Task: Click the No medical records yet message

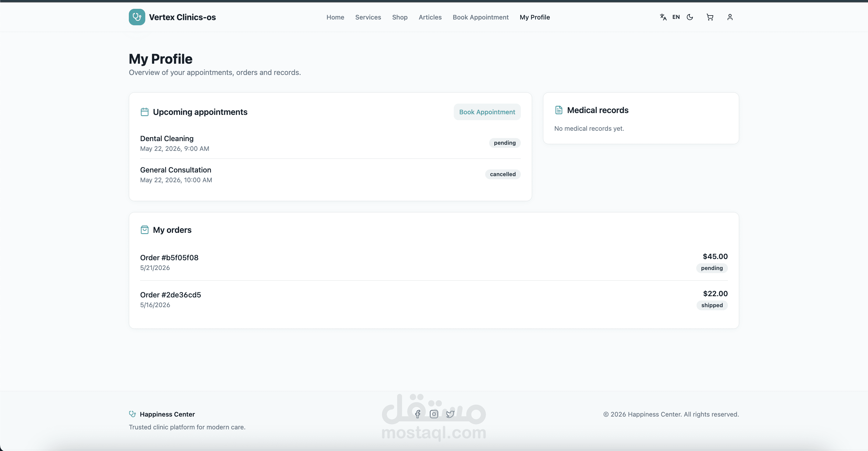Action: (589, 128)
